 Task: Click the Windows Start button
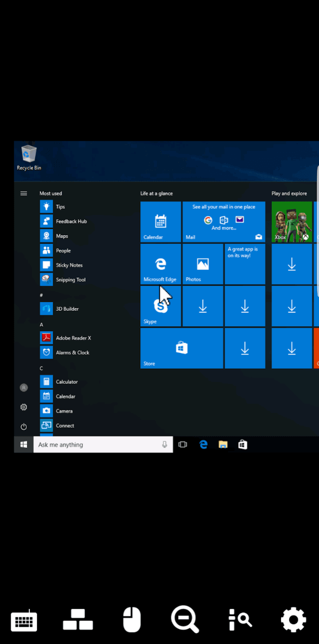(23, 444)
